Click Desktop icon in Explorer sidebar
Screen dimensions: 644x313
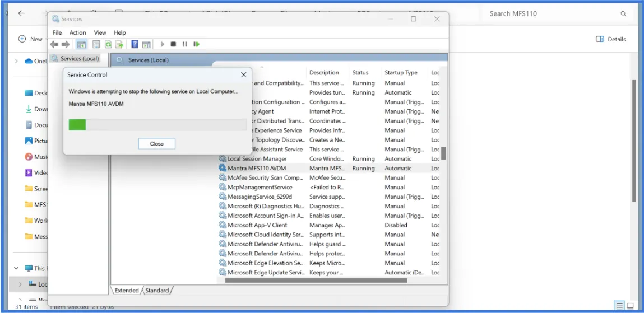coord(29,93)
